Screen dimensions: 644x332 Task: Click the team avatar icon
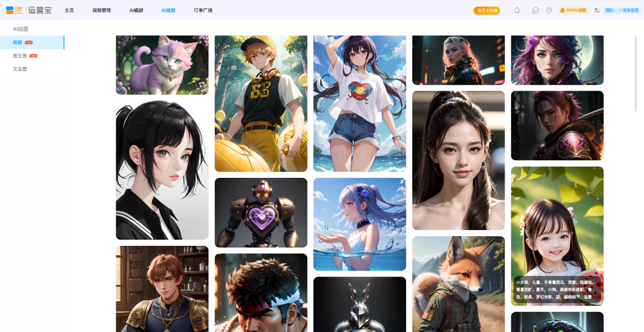(x=597, y=10)
